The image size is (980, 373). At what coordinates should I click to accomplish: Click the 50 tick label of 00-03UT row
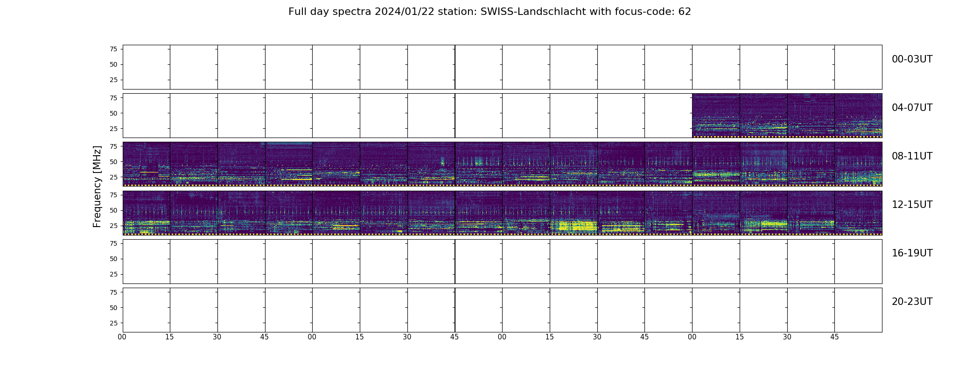[113, 64]
